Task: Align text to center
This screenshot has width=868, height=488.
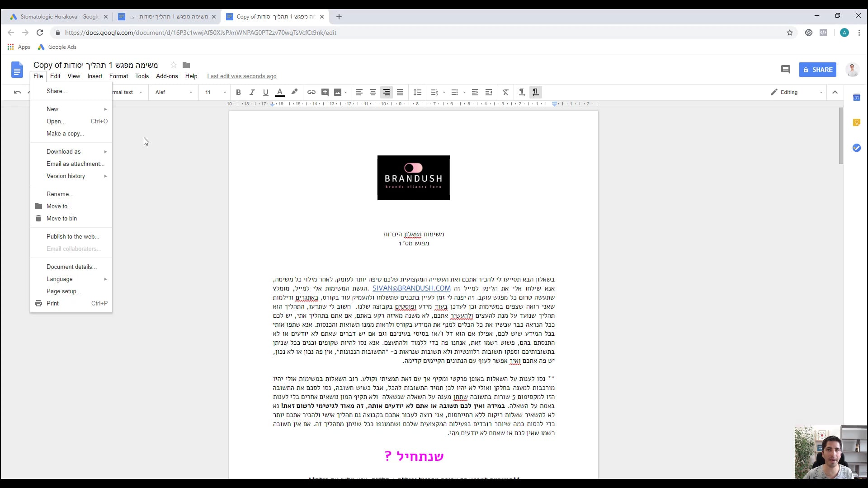Action: [373, 92]
